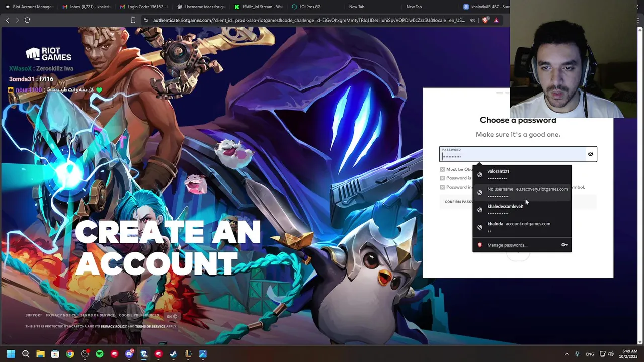Open the Photos app taskbar icon

coord(203,354)
